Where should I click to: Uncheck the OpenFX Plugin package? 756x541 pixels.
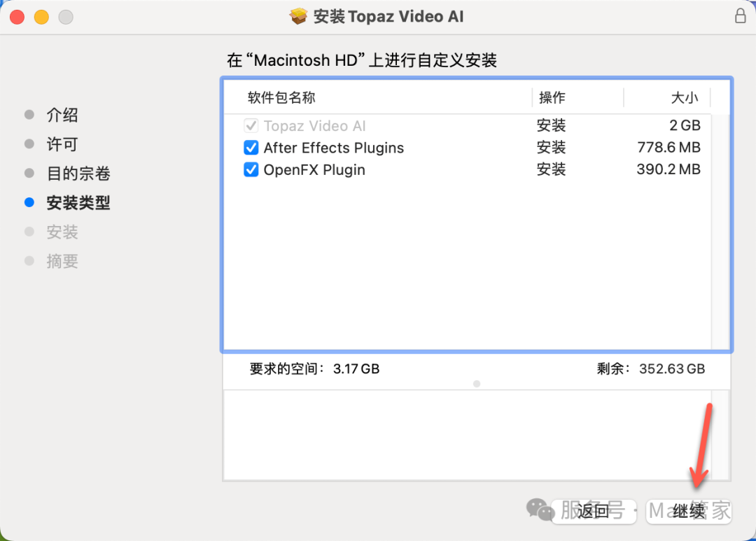(251, 169)
